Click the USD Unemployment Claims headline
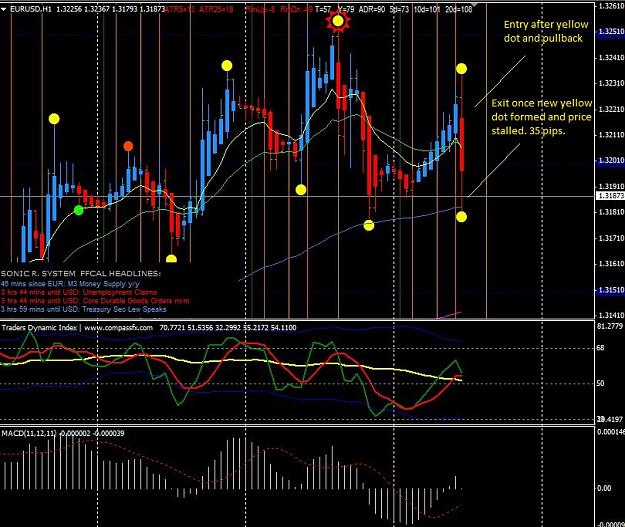The image size is (625, 527). pos(79,292)
